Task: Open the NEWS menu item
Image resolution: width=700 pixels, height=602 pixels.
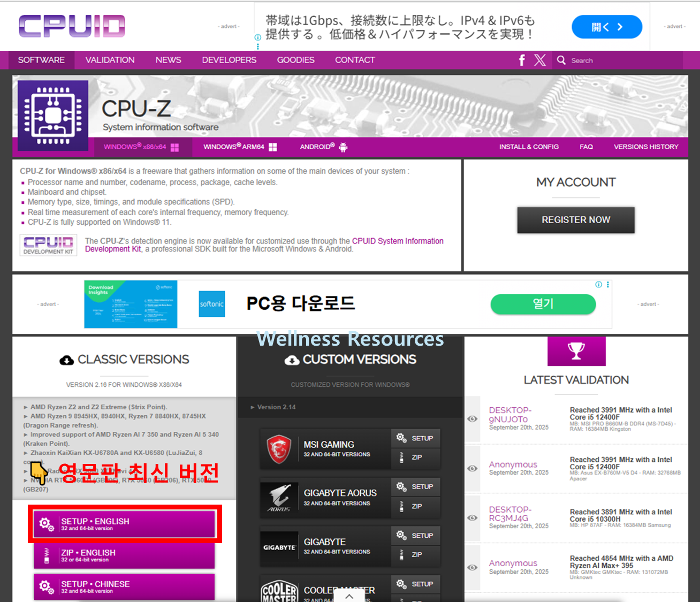Action: point(169,60)
